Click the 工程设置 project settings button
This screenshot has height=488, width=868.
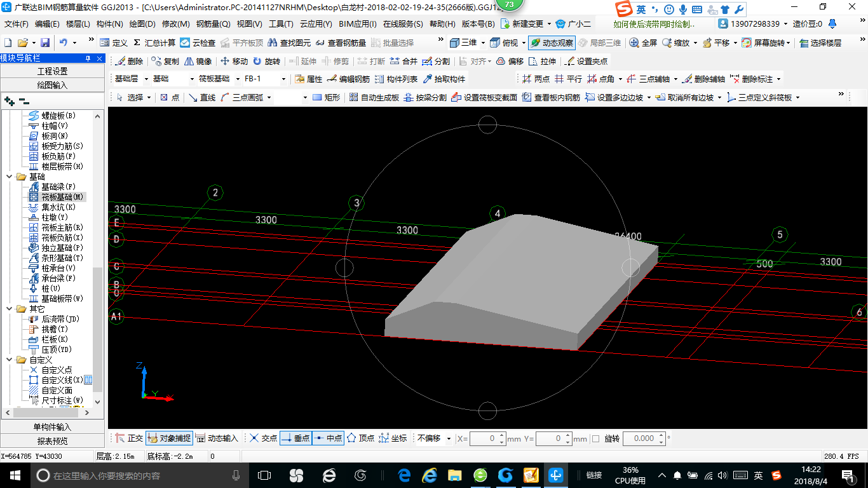point(52,71)
